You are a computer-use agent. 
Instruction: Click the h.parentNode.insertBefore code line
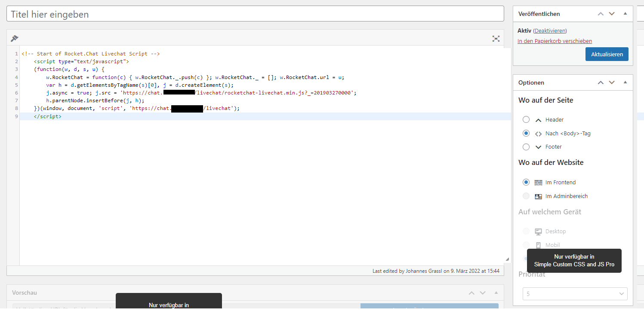click(95, 101)
